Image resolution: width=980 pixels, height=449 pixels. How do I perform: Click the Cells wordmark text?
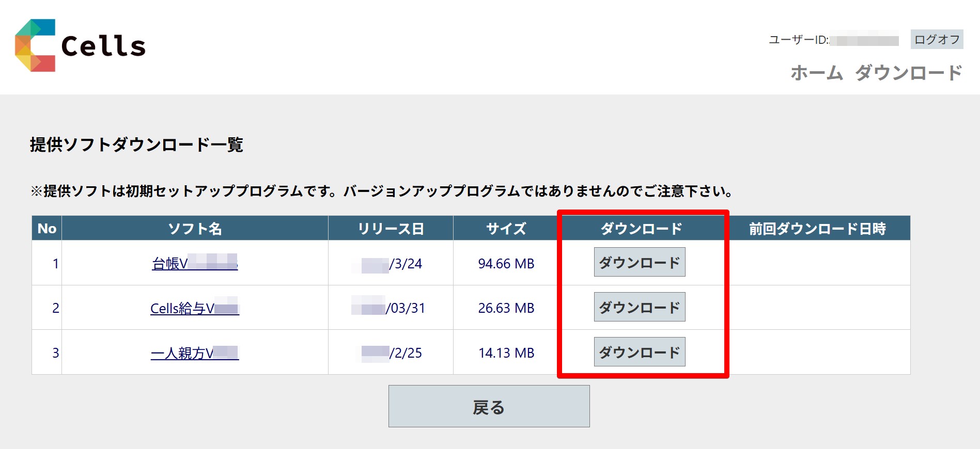point(103,46)
